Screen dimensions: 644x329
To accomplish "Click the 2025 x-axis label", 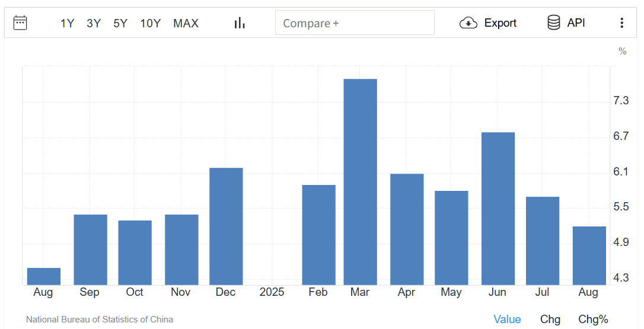I will [x=272, y=292].
